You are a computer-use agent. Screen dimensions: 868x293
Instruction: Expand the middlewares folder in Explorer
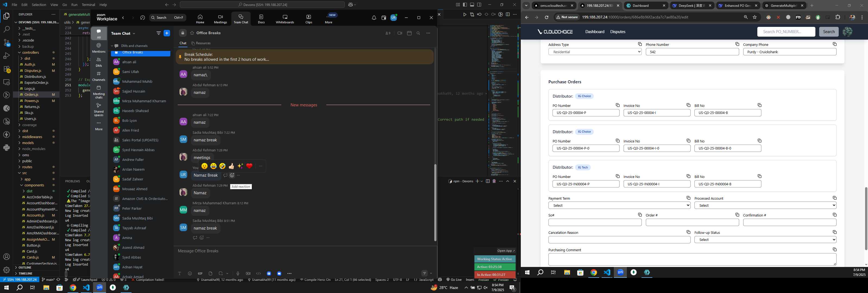point(32,137)
